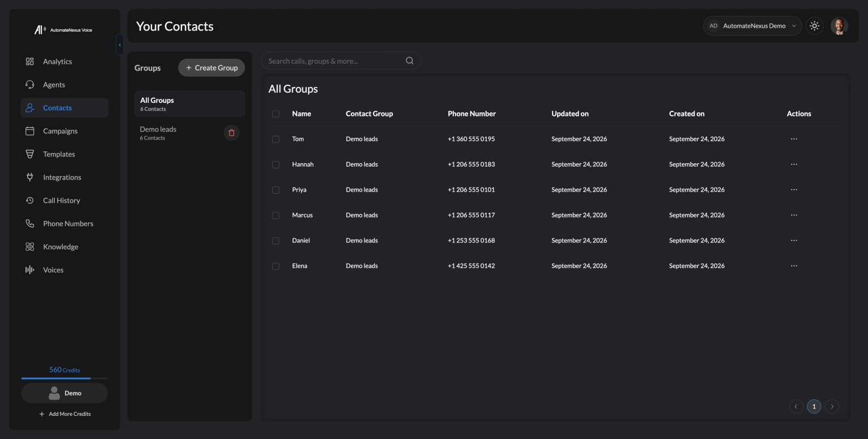Click the Campaigns calendar icon

[x=30, y=131]
